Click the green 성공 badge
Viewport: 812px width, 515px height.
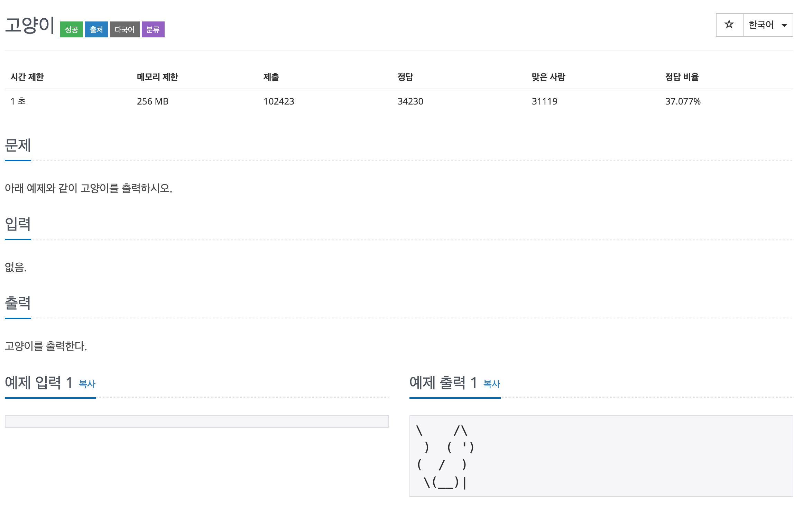tap(71, 29)
